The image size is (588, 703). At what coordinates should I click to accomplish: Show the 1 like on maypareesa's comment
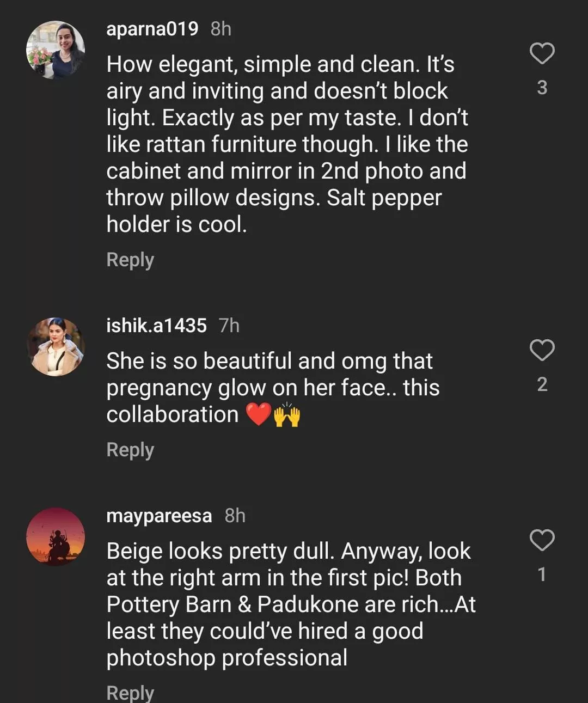542,574
